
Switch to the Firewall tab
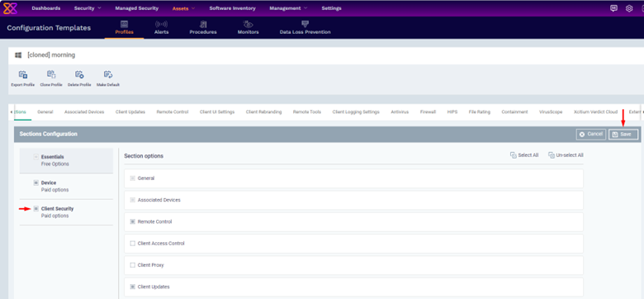point(428,112)
